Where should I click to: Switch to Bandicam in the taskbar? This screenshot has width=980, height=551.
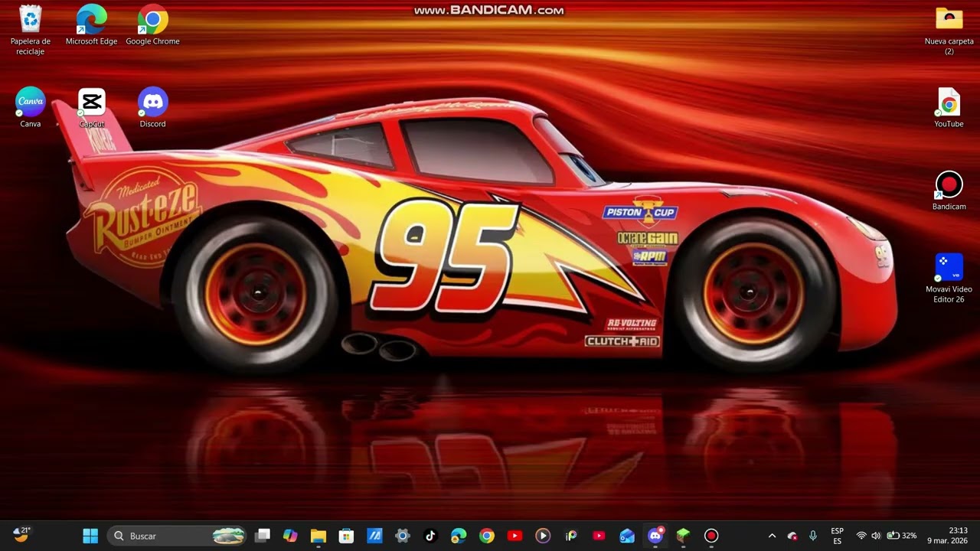pyautogui.click(x=711, y=536)
